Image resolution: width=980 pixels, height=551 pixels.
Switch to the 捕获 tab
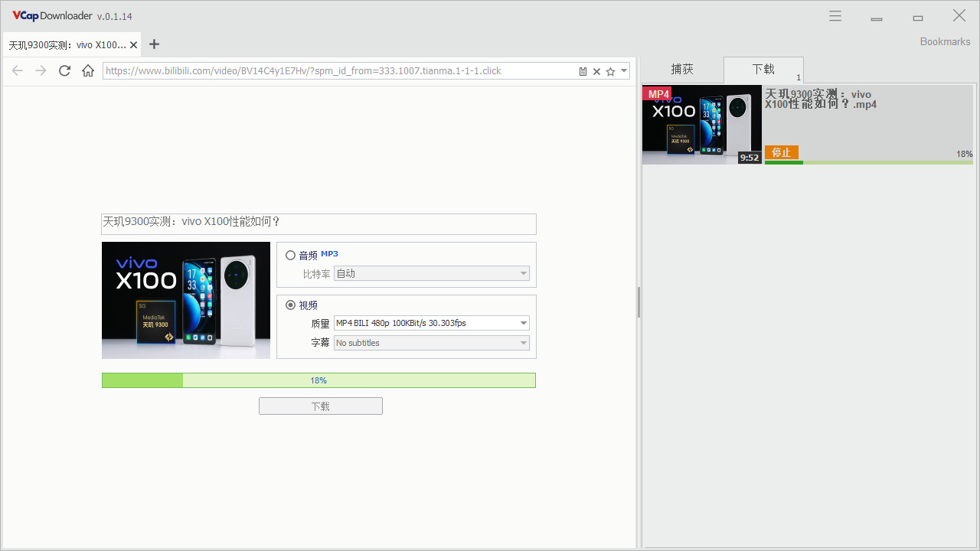[x=682, y=70]
